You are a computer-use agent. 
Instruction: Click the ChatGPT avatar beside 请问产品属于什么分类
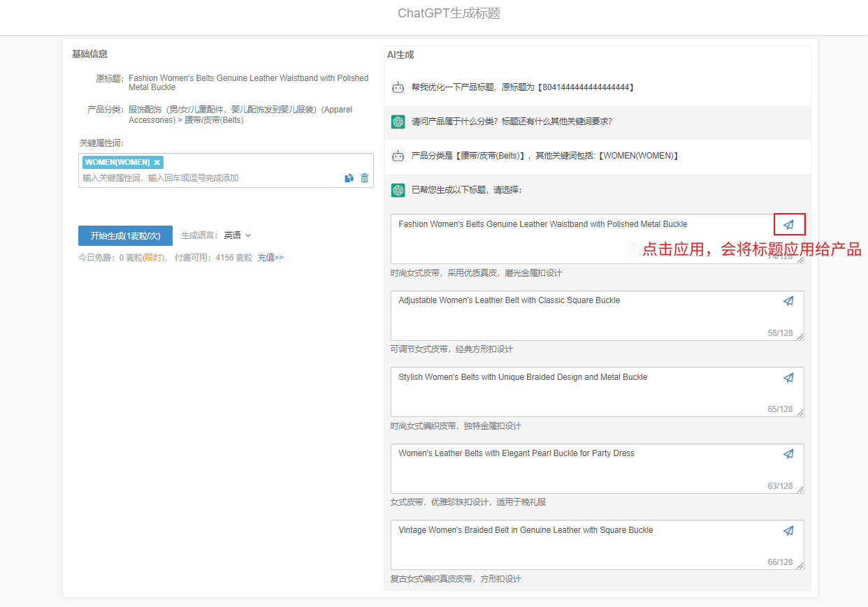pos(398,121)
